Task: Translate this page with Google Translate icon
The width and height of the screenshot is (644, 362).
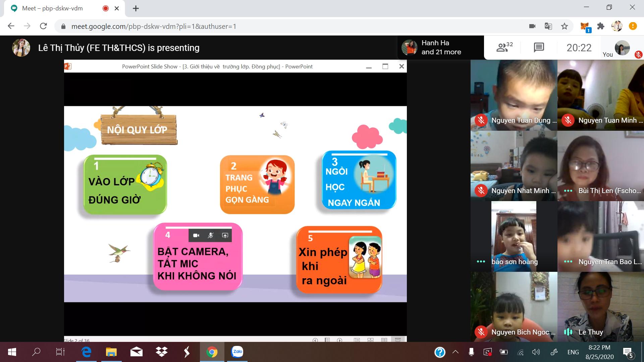Action: point(548,26)
